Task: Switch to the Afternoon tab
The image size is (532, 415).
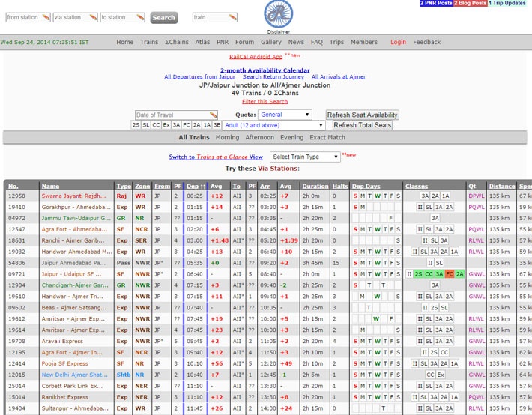Action: point(259,137)
